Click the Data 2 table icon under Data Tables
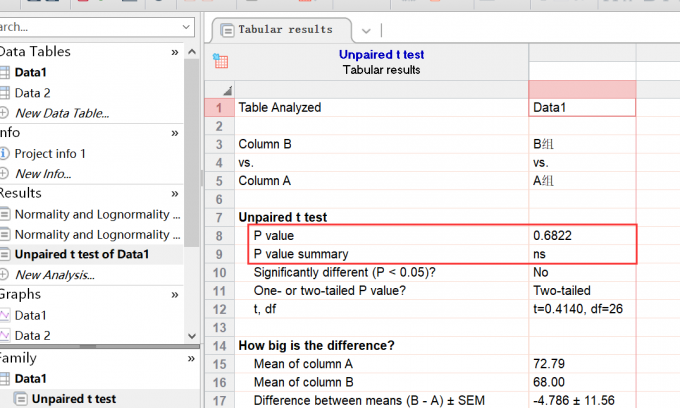The width and height of the screenshot is (680, 408). 4,93
